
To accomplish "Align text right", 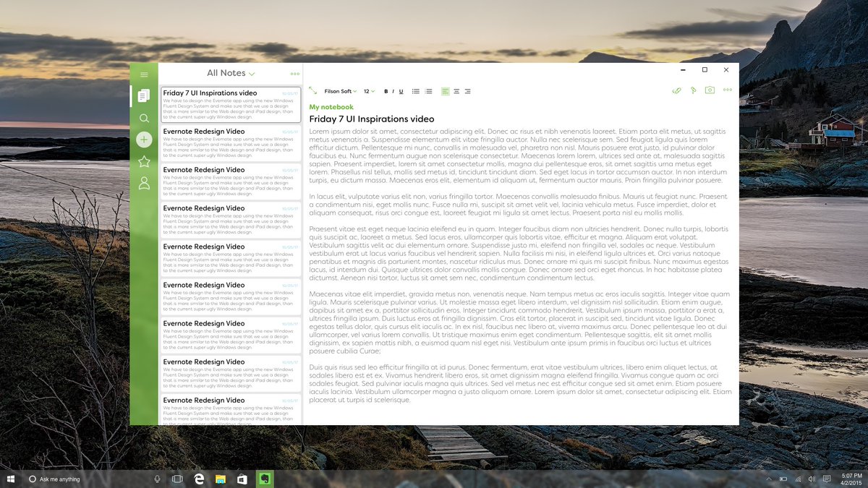I will [x=467, y=92].
